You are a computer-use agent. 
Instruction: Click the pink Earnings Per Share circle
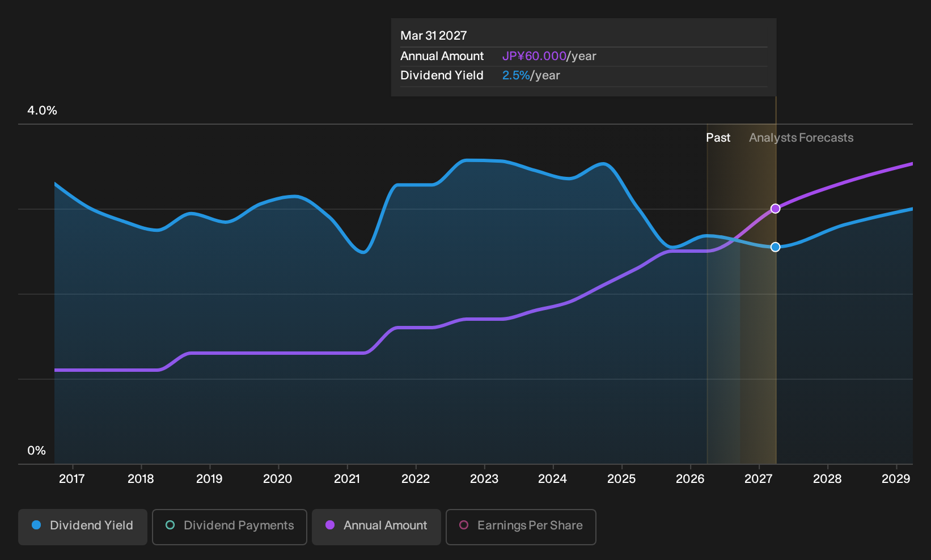click(x=464, y=525)
